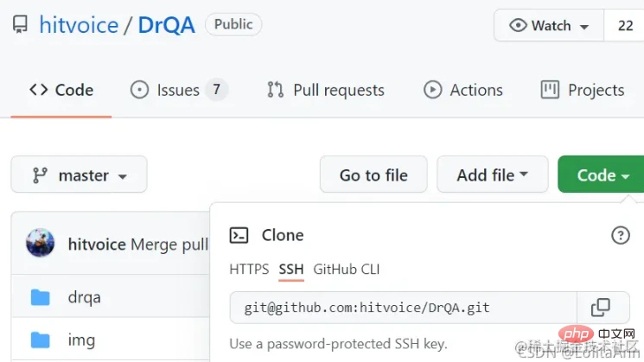
Task: Open the Pull requests tab
Action: point(326,90)
